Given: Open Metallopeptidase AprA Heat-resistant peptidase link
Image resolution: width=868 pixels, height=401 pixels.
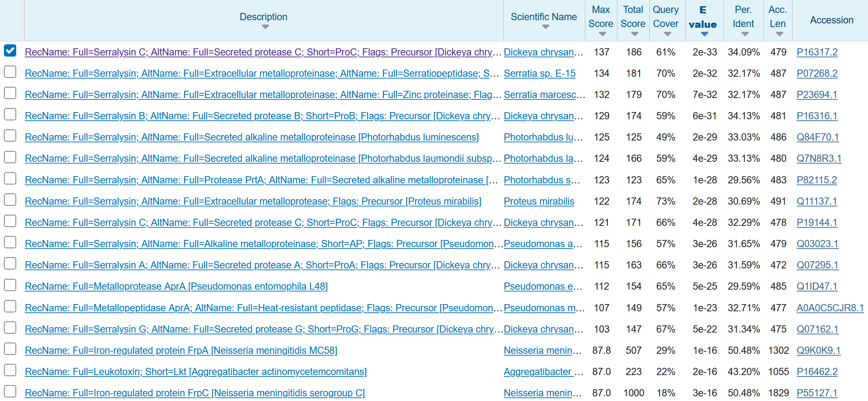Looking at the screenshot, I should pos(263,308).
